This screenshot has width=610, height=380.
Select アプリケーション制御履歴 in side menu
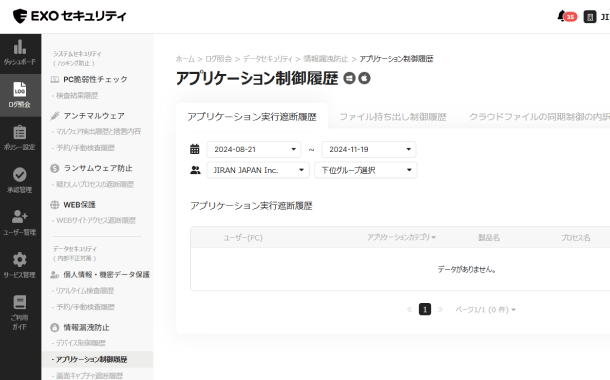(x=97, y=359)
